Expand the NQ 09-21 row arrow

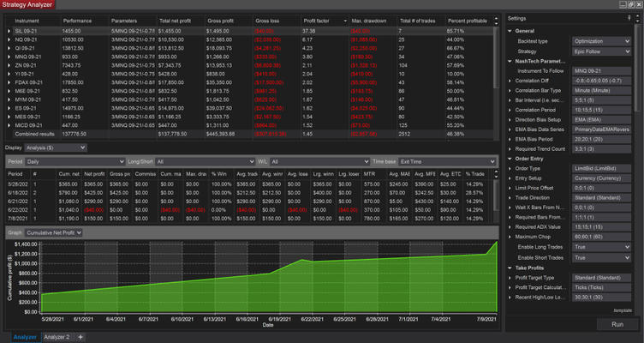tap(9, 39)
